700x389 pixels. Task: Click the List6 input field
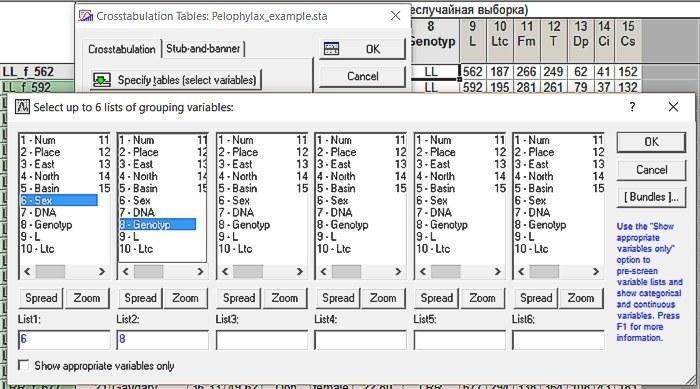pos(558,339)
